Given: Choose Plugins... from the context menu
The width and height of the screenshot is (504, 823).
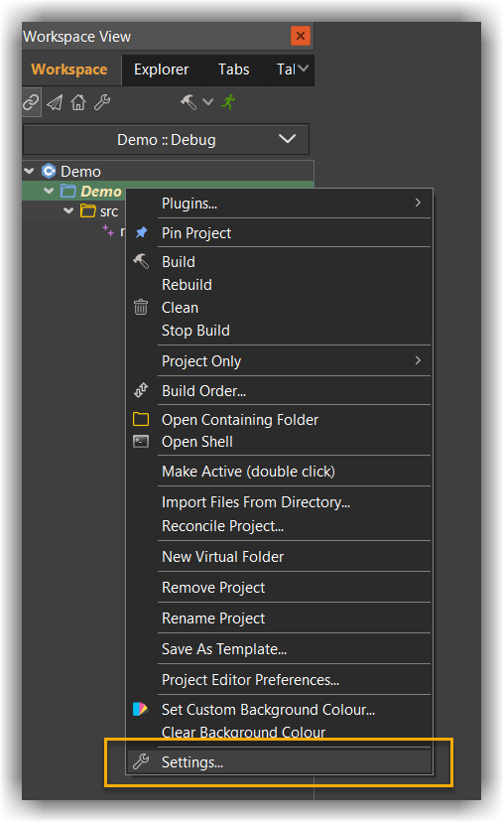Looking at the screenshot, I should tap(279, 204).
